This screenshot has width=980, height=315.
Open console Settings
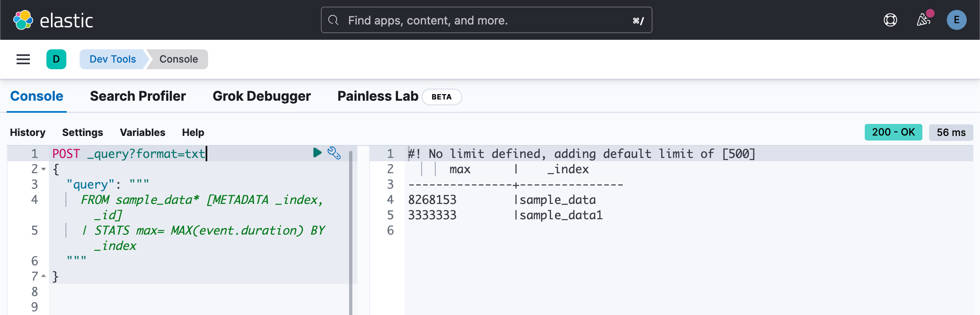pyautogui.click(x=82, y=132)
